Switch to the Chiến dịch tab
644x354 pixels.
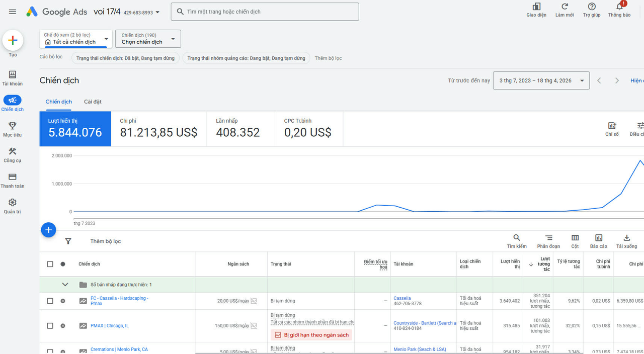click(59, 102)
